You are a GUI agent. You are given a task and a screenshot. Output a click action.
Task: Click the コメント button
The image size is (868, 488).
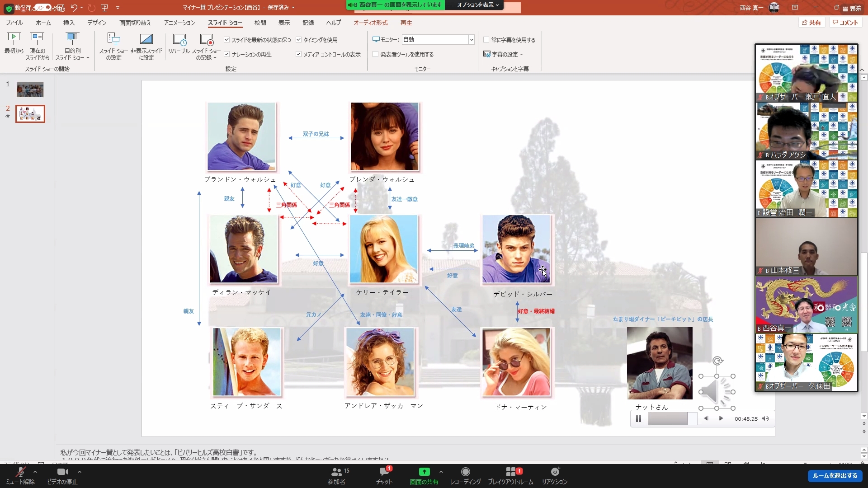845,23
